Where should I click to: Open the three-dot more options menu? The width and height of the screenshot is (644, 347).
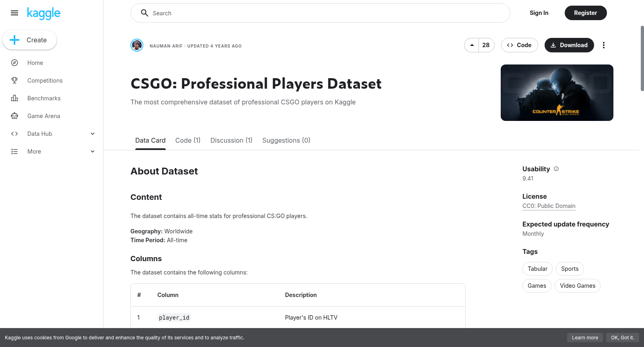(x=603, y=45)
